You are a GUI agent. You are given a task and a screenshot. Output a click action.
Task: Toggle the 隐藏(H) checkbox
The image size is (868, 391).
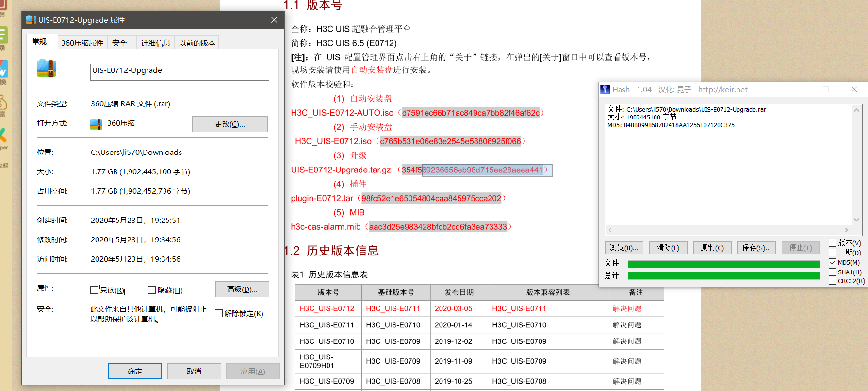point(152,290)
